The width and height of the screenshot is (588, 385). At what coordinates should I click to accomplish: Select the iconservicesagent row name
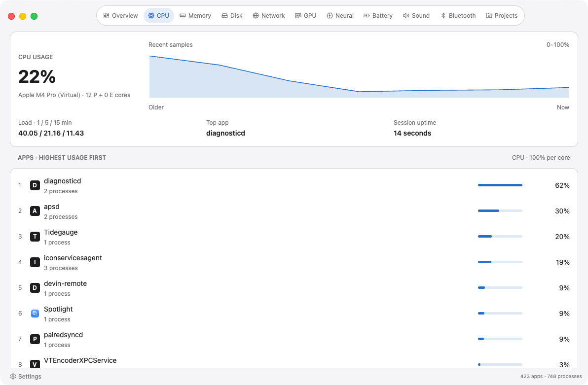coord(73,258)
